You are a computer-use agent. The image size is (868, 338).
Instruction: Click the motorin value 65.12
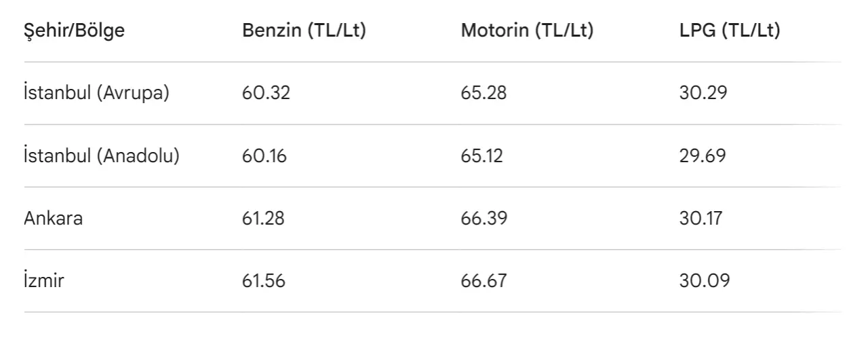click(481, 155)
